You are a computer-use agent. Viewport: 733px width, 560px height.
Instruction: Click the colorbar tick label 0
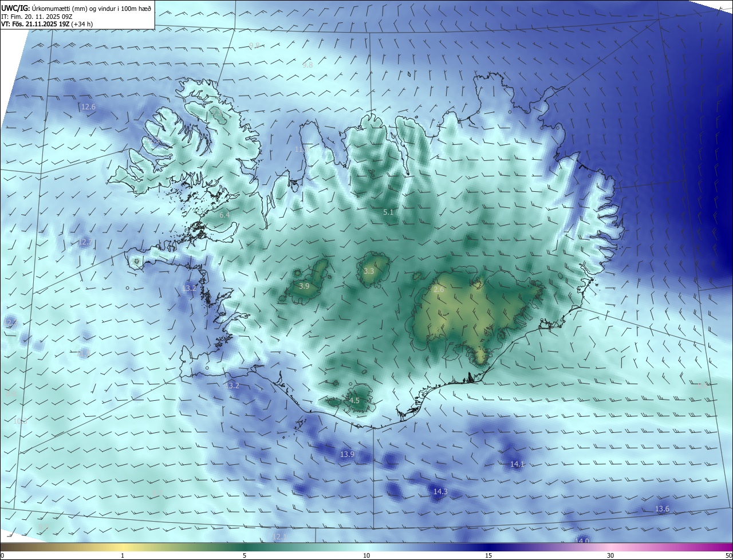pyautogui.click(x=2, y=555)
